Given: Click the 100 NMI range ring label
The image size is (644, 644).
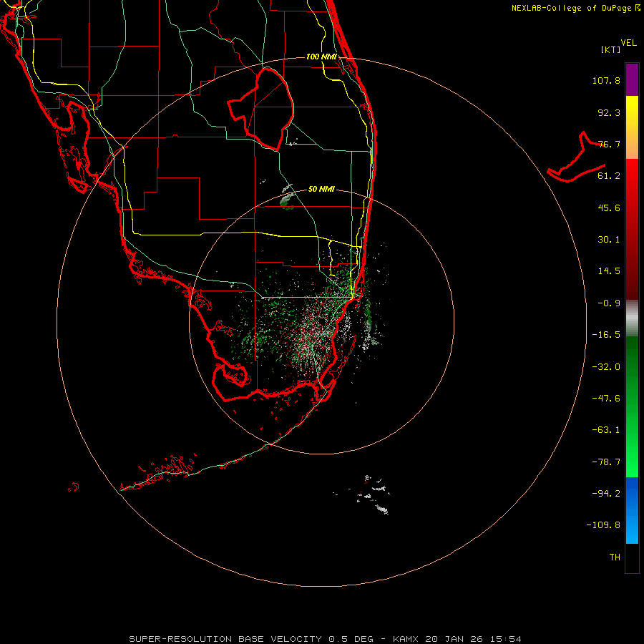Looking at the screenshot, I should (x=321, y=57).
